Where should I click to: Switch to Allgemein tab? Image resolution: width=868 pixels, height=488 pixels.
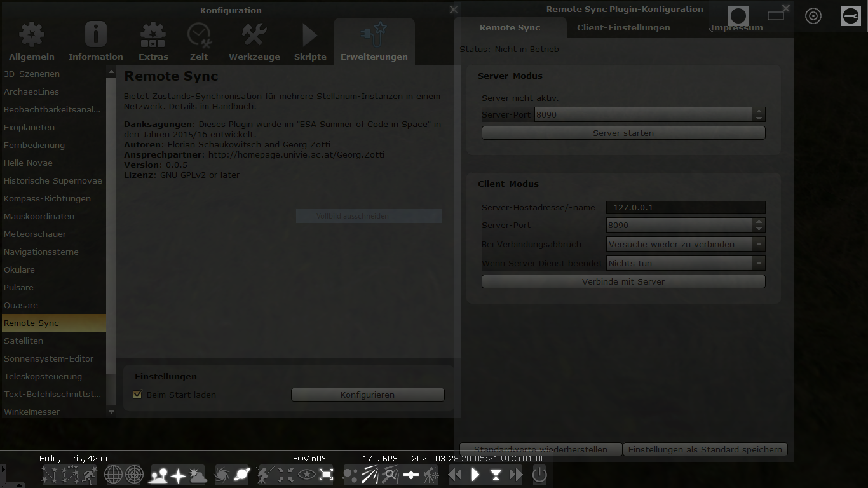tap(32, 42)
